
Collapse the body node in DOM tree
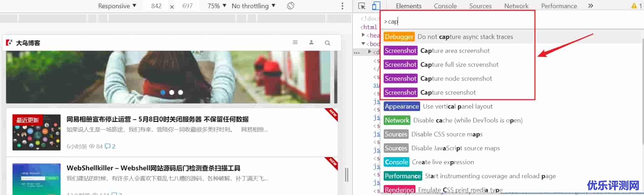pyautogui.click(x=363, y=44)
